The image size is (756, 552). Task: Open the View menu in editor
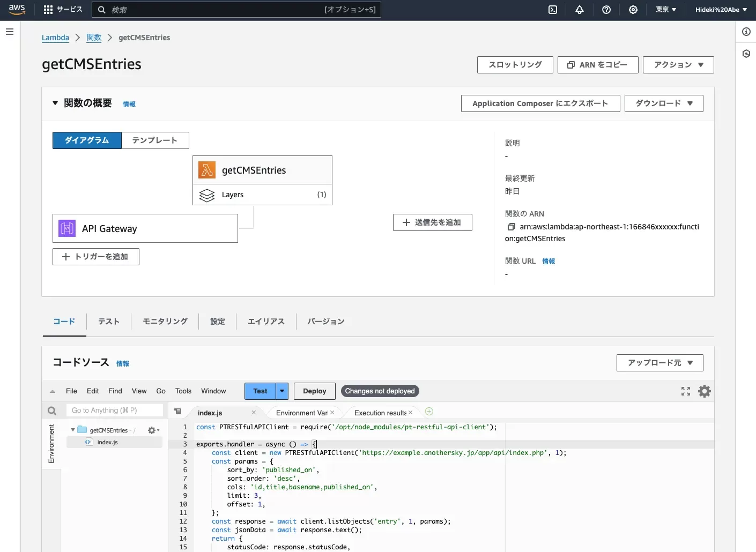(x=139, y=391)
